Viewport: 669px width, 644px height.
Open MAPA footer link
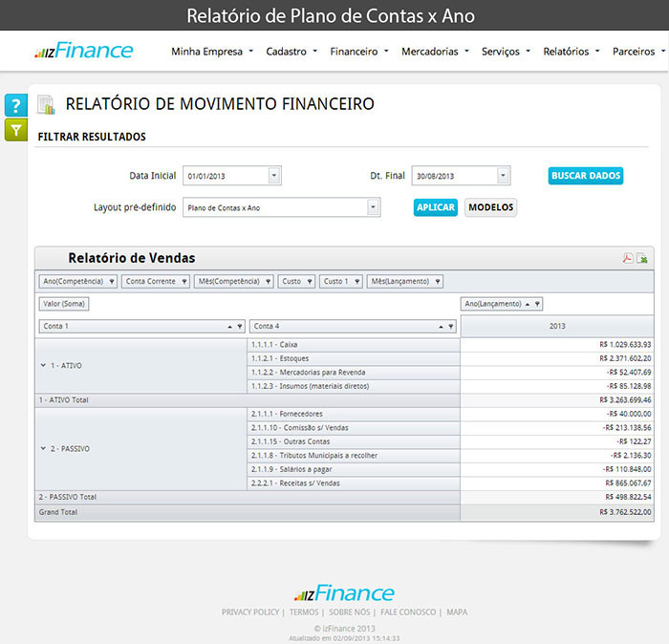click(x=457, y=612)
